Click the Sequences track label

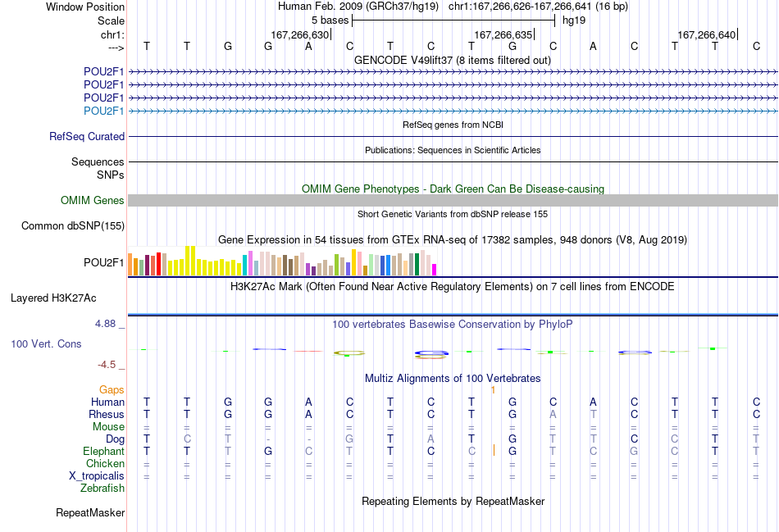point(98,162)
